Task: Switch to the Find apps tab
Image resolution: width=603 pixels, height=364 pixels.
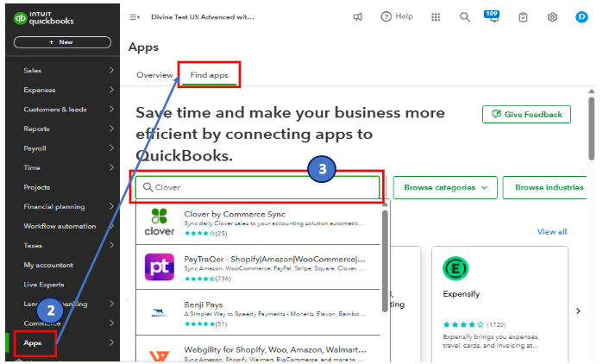Action: 210,75
